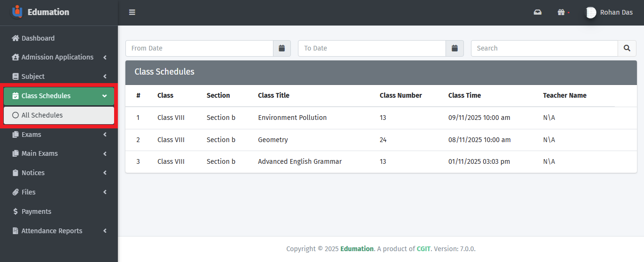
Task: Expand the Files menu chevron
Action: click(x=105, y=192)
